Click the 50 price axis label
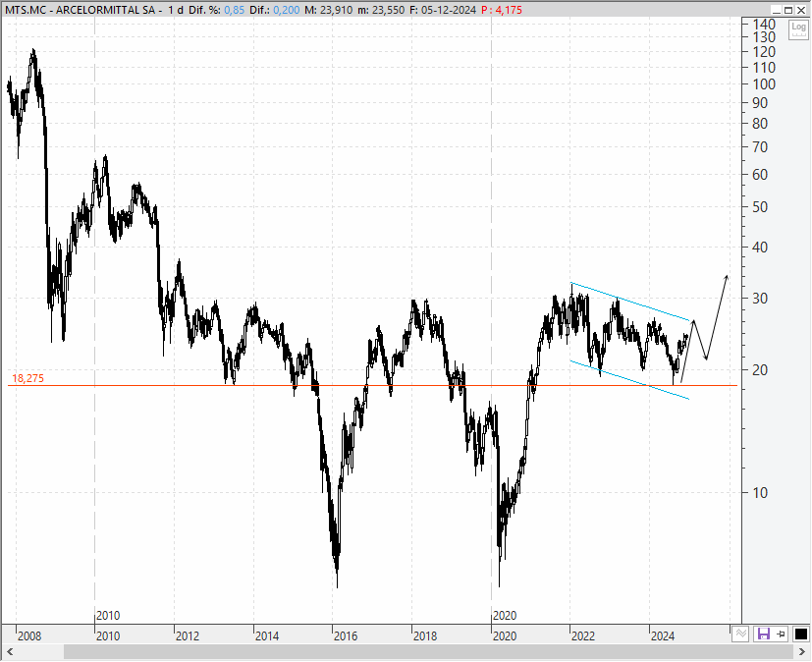Screen dimensions: 812x662 760,207
